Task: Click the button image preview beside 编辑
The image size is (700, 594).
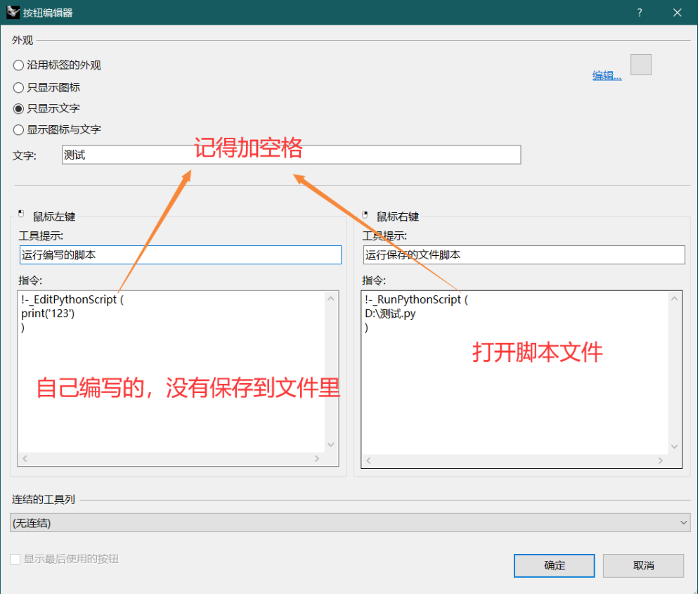Action: (x=640, y=64)
